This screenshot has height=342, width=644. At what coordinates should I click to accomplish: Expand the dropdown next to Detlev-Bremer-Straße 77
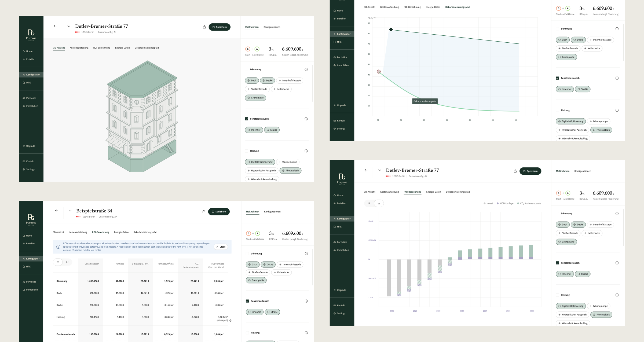click(69, 26)
